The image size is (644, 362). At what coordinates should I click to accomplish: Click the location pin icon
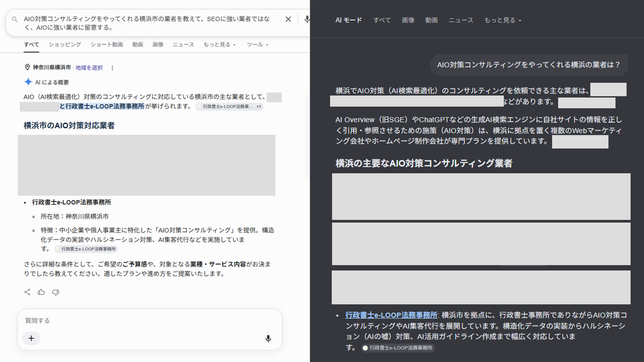click(28, 67)
